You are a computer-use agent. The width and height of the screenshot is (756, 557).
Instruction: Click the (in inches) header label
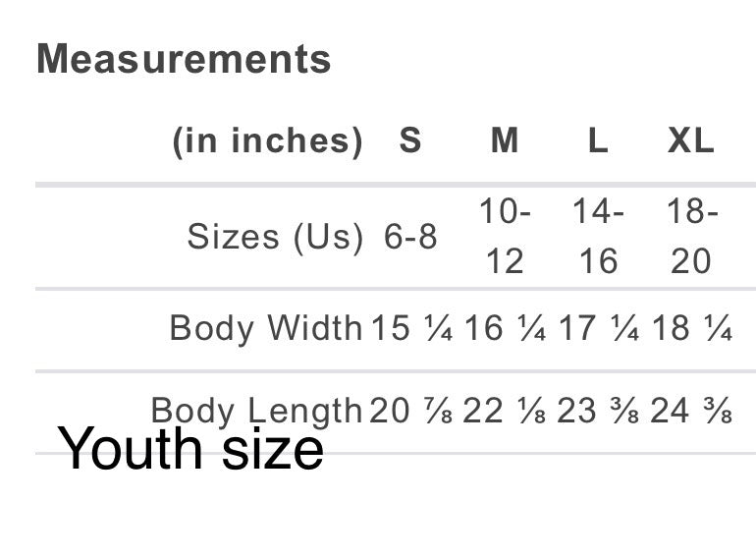pyautogui.click(x=267, y=141)
